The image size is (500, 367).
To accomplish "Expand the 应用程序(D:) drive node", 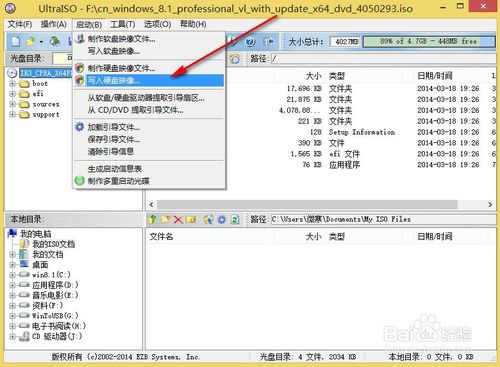I will 12,285.
